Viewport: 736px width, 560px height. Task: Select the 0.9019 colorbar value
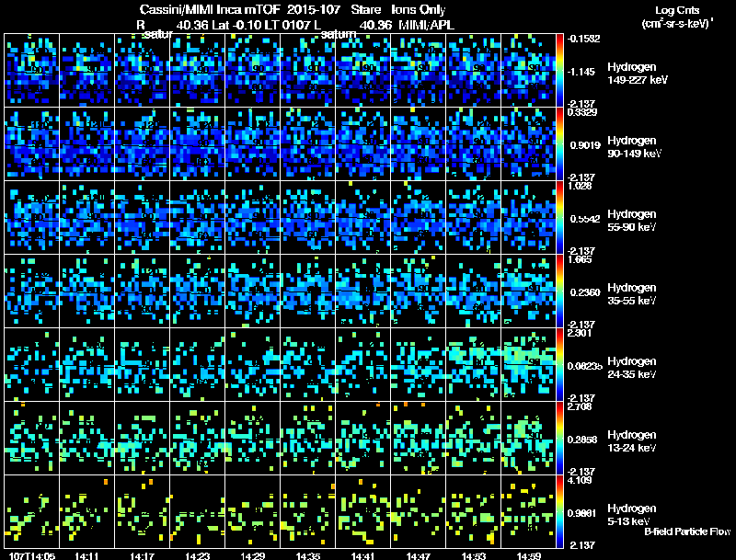coord(585,145)
